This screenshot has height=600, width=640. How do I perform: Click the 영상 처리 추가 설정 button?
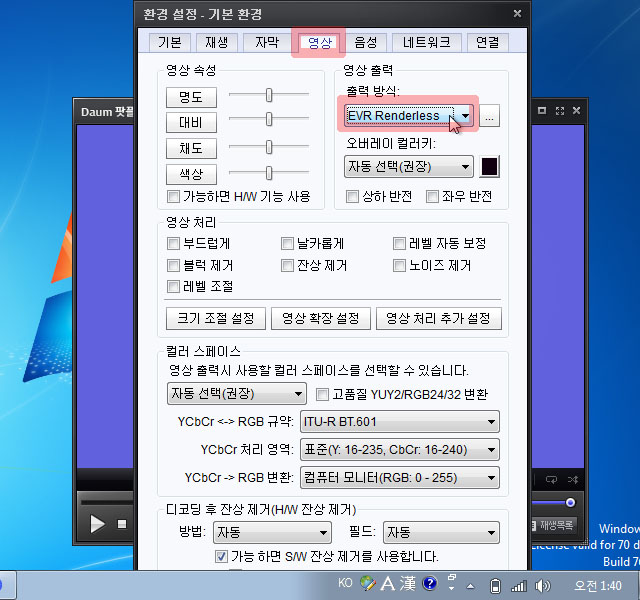click(x=438, y=319)
